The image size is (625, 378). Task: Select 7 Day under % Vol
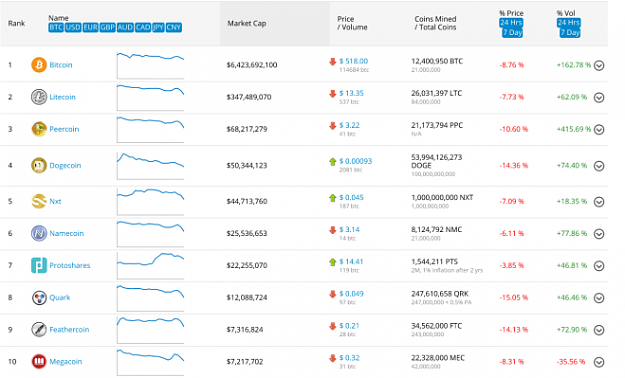pos(570,33)
